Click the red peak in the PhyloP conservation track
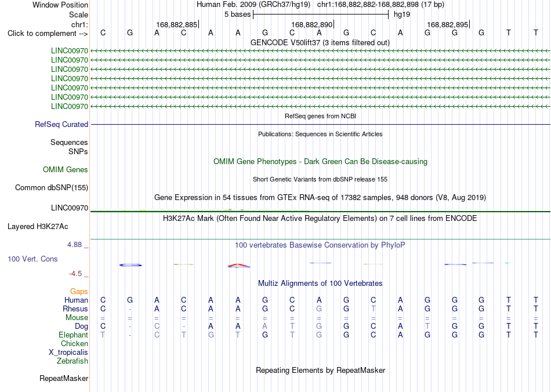 [x=238, y=265]
